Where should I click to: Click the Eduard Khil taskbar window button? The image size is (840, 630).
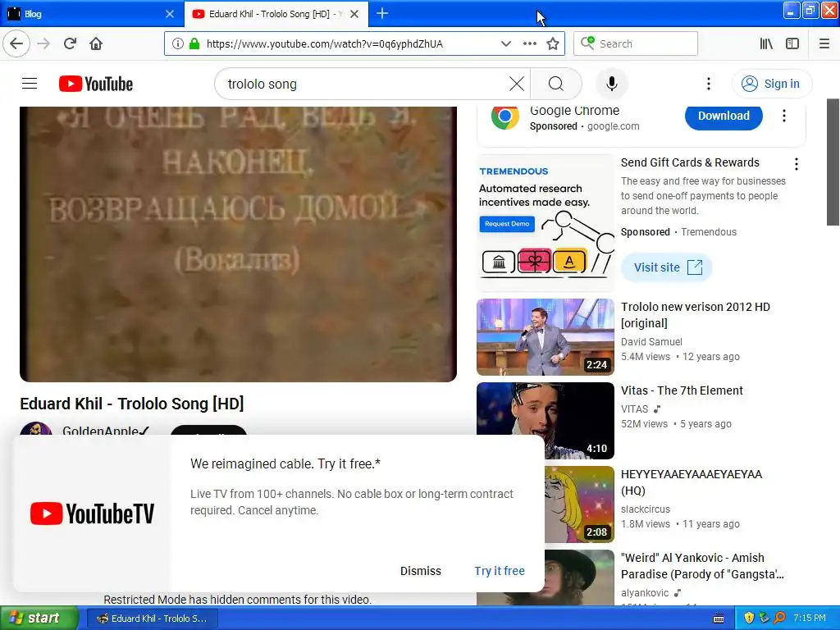tap(153, 619)
